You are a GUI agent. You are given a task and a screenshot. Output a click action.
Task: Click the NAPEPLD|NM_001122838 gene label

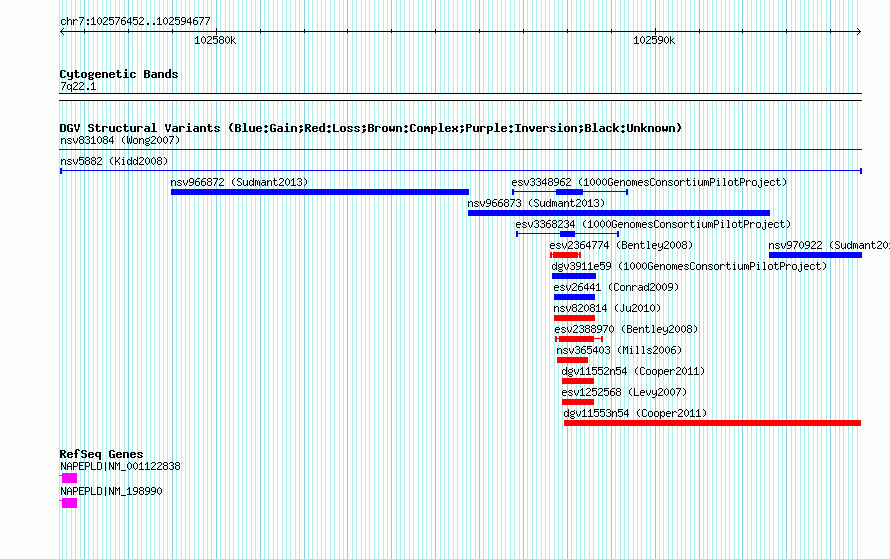[x=120, y=466]
